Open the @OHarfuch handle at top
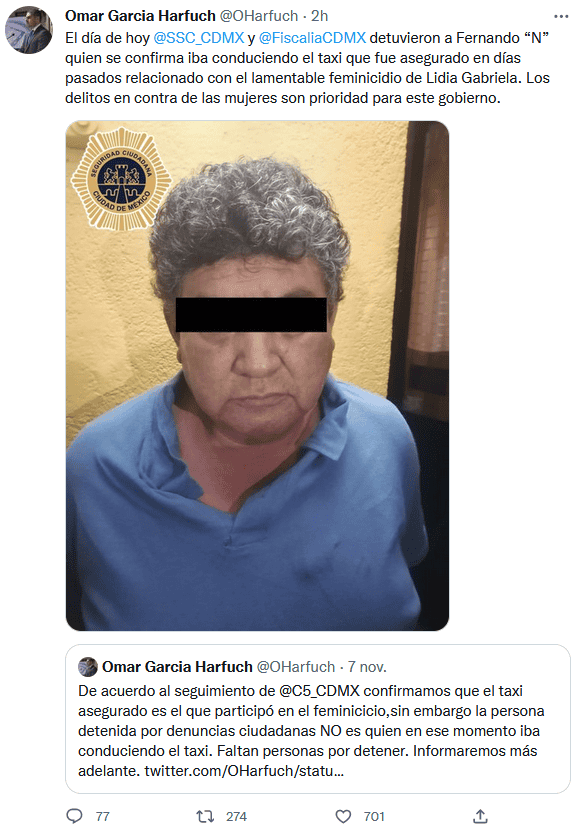Screen dimensions: 587x830 (259, 16)
